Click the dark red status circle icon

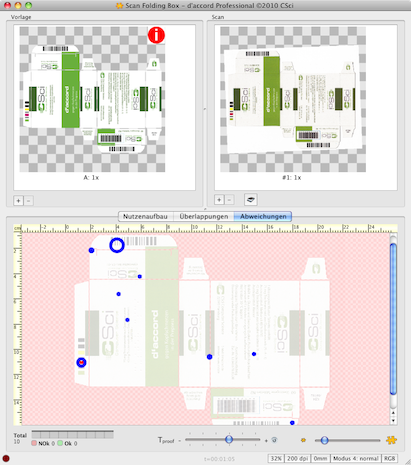[6, 458]
